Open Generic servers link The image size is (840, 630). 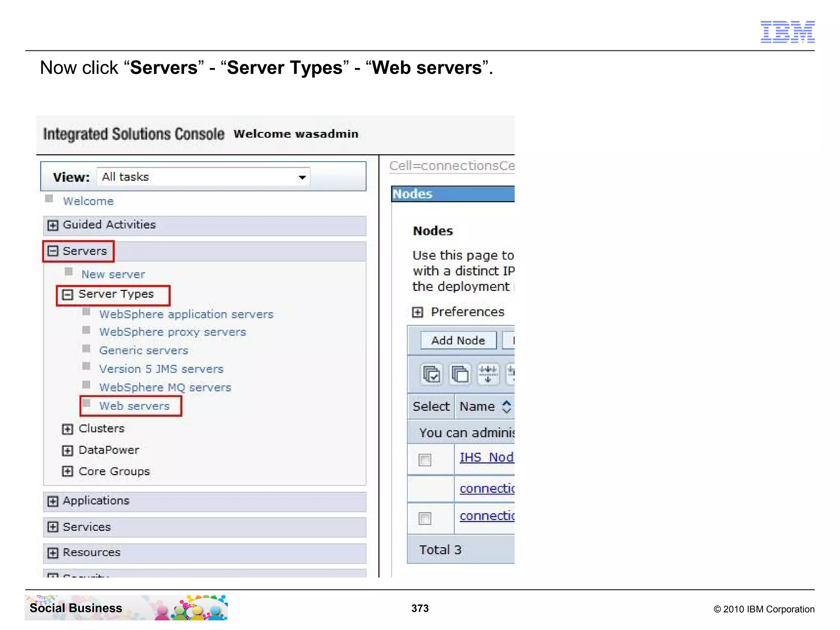tap(144, 350)
